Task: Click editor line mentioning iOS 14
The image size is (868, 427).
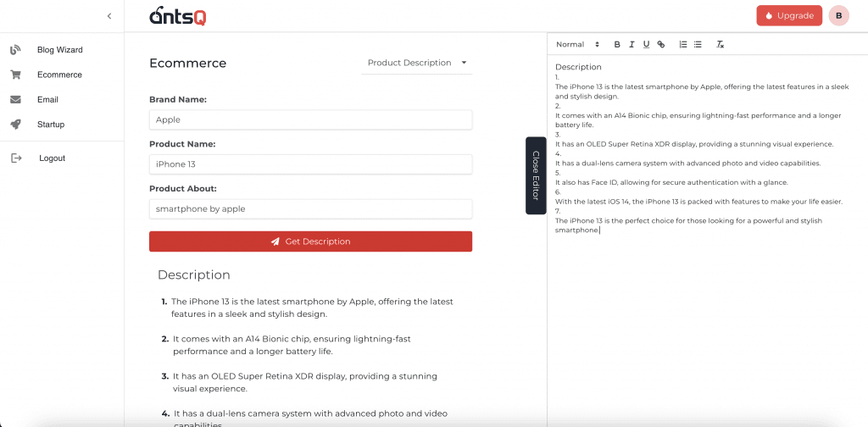Action: 698,202
